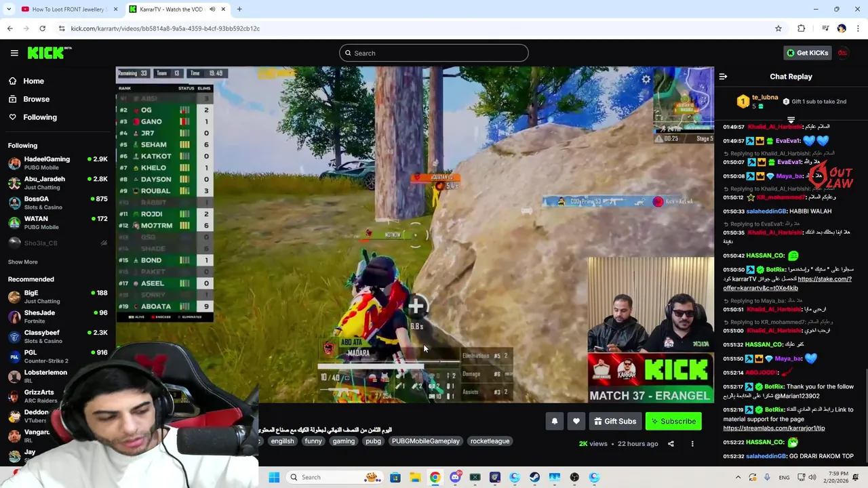Click the taskbar volume speaker icon
This screenshot has height=488, width=868.
(x=812, y=477)
